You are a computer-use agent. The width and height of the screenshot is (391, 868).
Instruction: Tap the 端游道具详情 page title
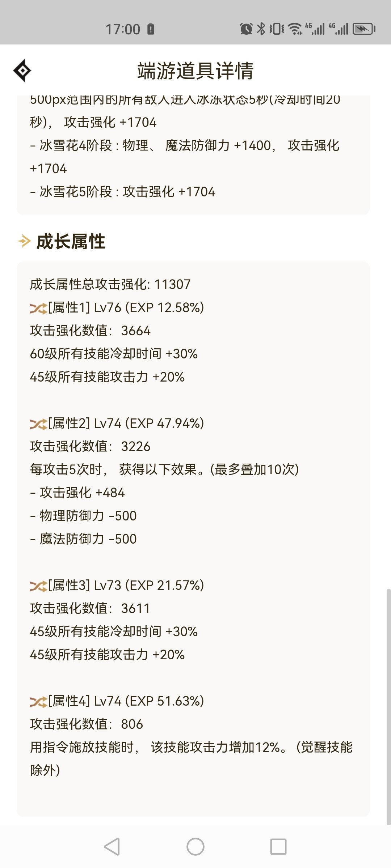point(195,71)
